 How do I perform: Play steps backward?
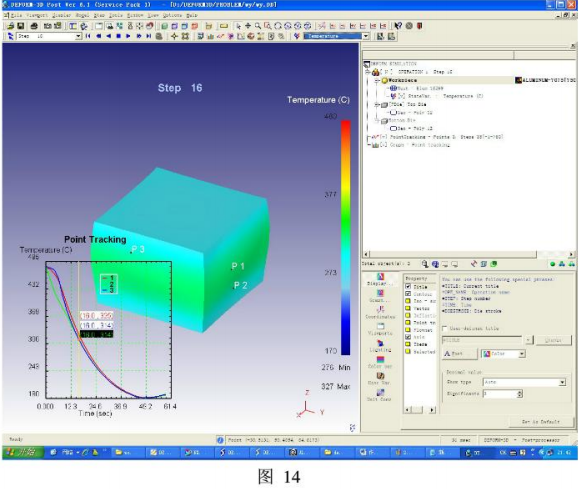[108, 36]
